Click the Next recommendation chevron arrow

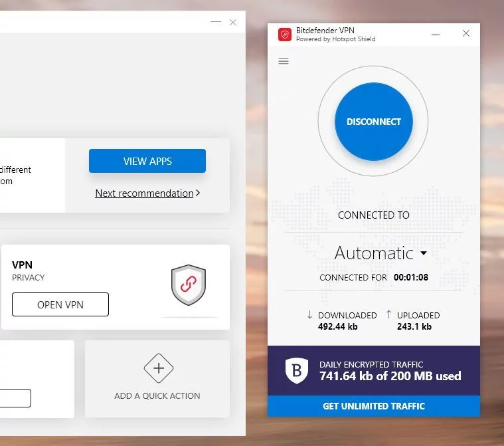(x=198, y=193)
